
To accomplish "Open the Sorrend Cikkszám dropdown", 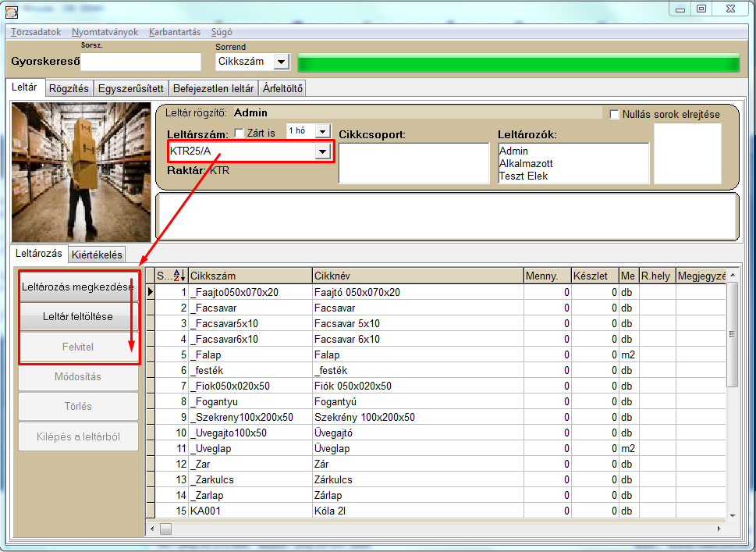I will point(281,61).
